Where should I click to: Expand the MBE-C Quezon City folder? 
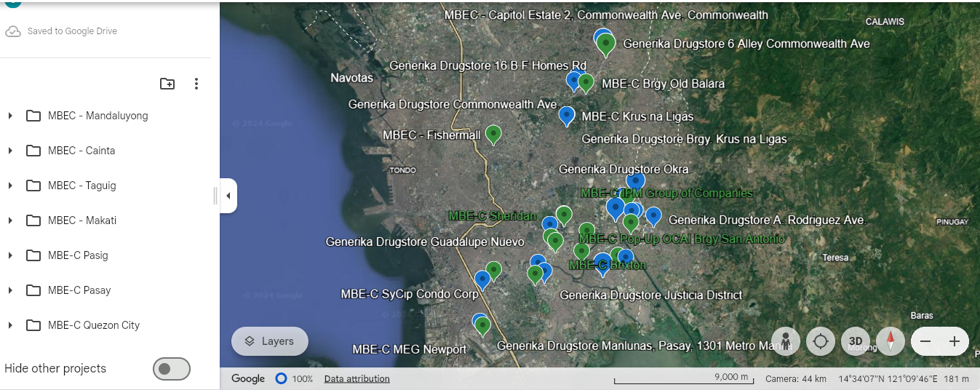(10, 325)
